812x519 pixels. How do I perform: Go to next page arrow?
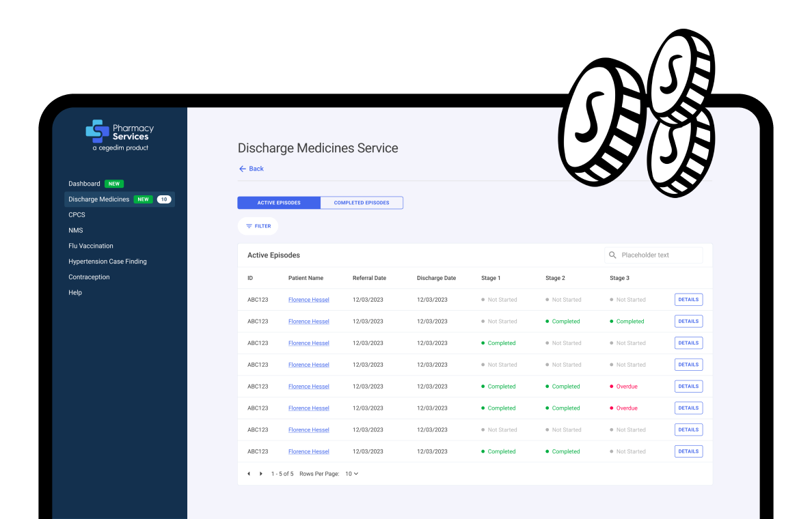point(261,474)
